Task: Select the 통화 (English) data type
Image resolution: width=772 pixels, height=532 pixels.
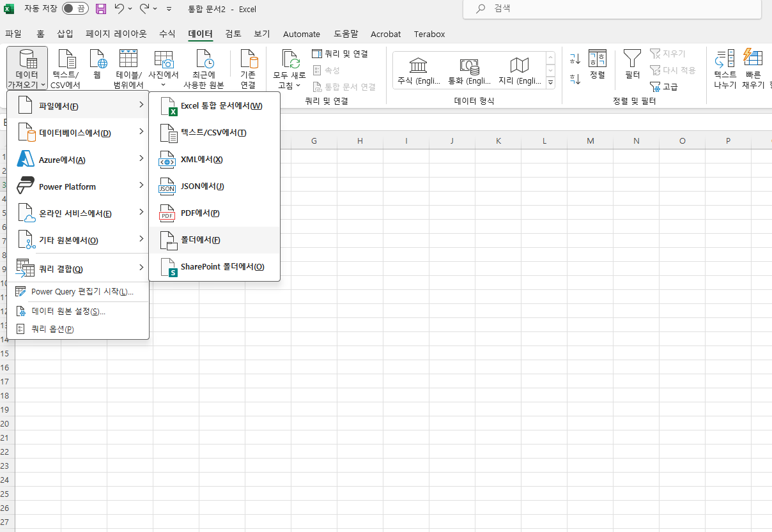Action: tap(469, 70)
